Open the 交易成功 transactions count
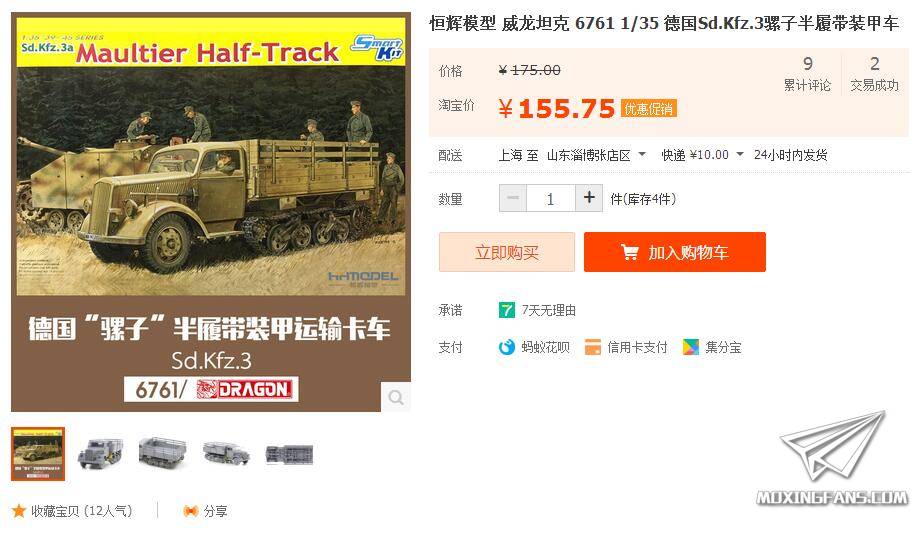 (x=874, y=74)
